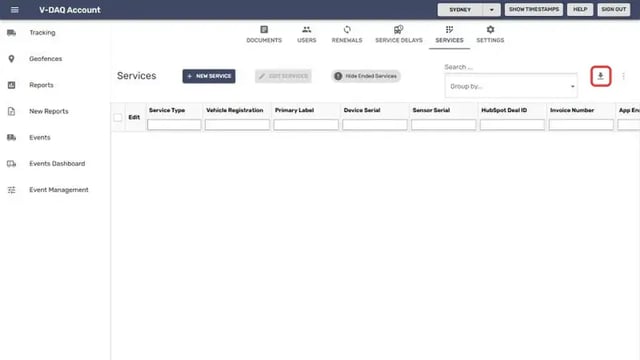This screenshot has width=640, height=360.
Task: Click the Sydney button
Action: point(460,10)
